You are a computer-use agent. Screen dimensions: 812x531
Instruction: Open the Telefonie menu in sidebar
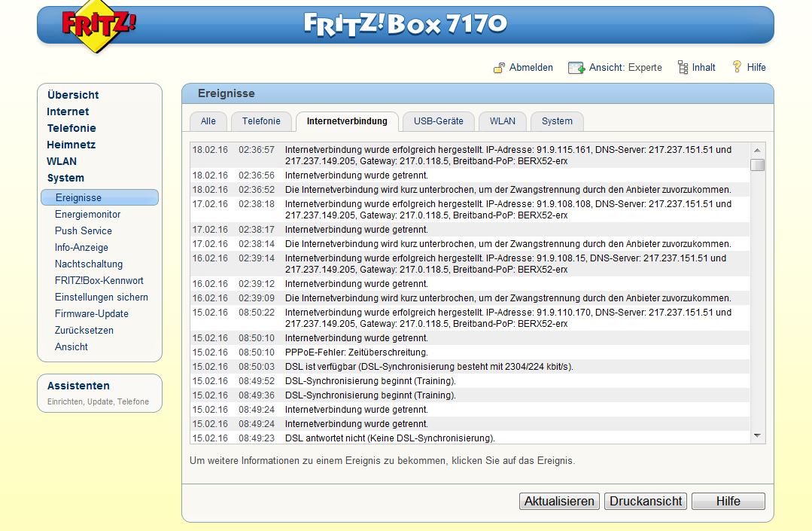click(71, 128)
